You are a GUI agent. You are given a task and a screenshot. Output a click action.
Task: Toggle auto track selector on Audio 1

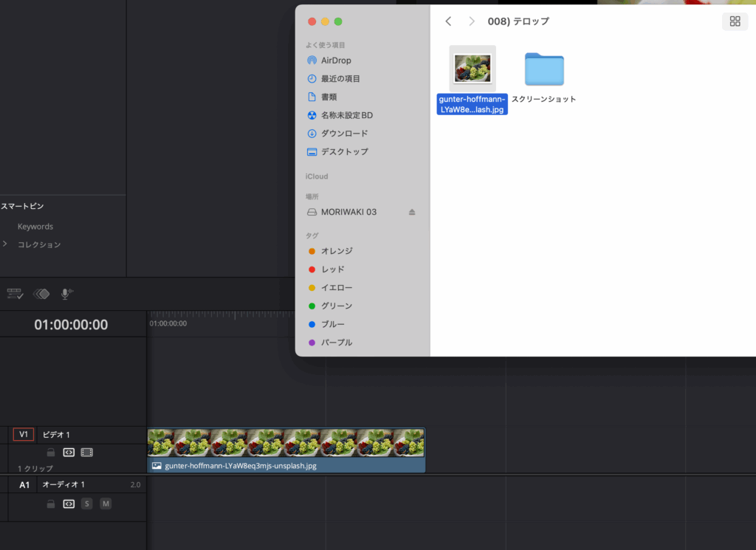[68, 503]
